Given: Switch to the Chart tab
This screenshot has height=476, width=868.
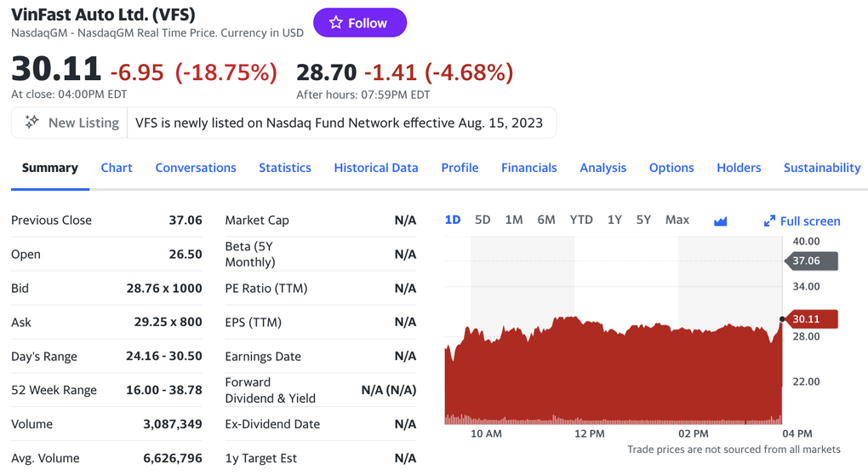Looking at the screenshot, I should pos(117,168).
